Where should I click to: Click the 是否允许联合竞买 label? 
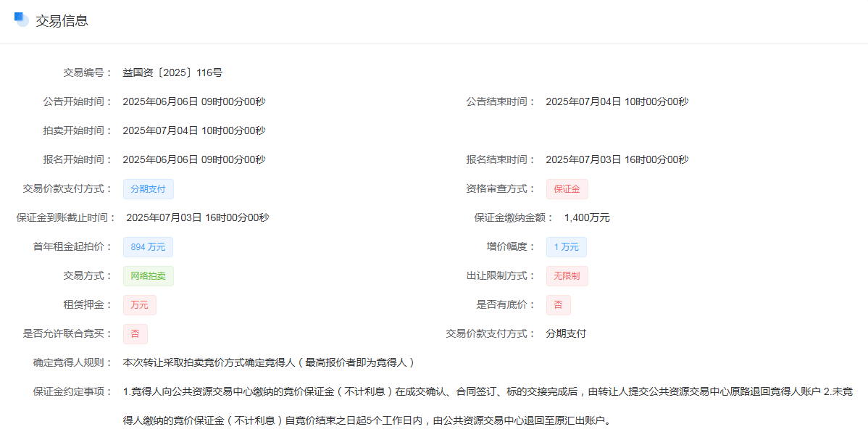pyautogui.click(x=67, y=333)
